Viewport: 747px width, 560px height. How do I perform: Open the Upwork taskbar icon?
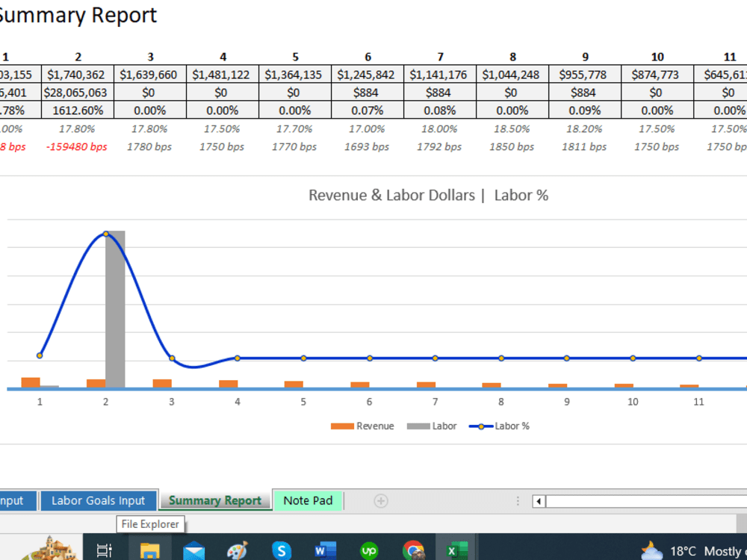(370, 547)
